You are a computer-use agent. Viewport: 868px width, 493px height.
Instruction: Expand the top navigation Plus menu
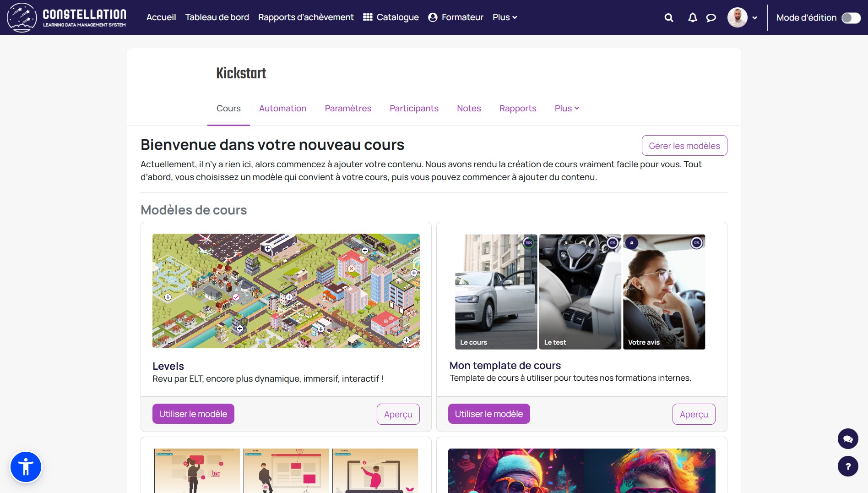[505, 17]
